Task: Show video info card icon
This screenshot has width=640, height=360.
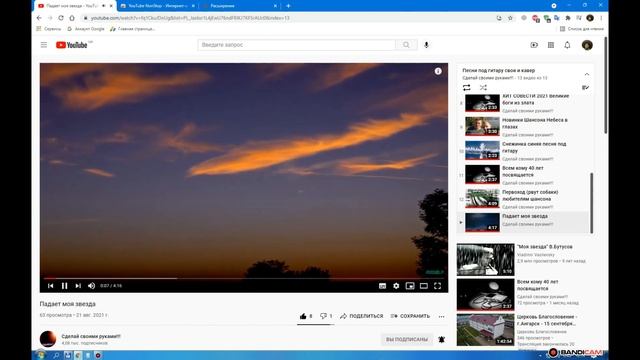Action: pos(438,71)
